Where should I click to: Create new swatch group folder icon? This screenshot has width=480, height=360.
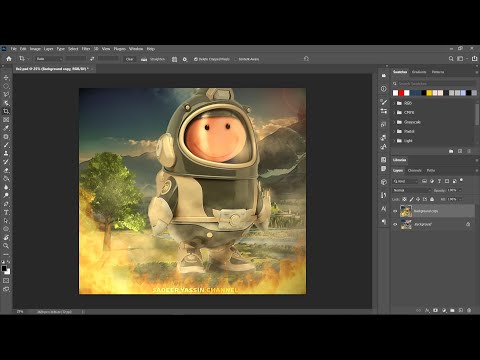[451, 151]
